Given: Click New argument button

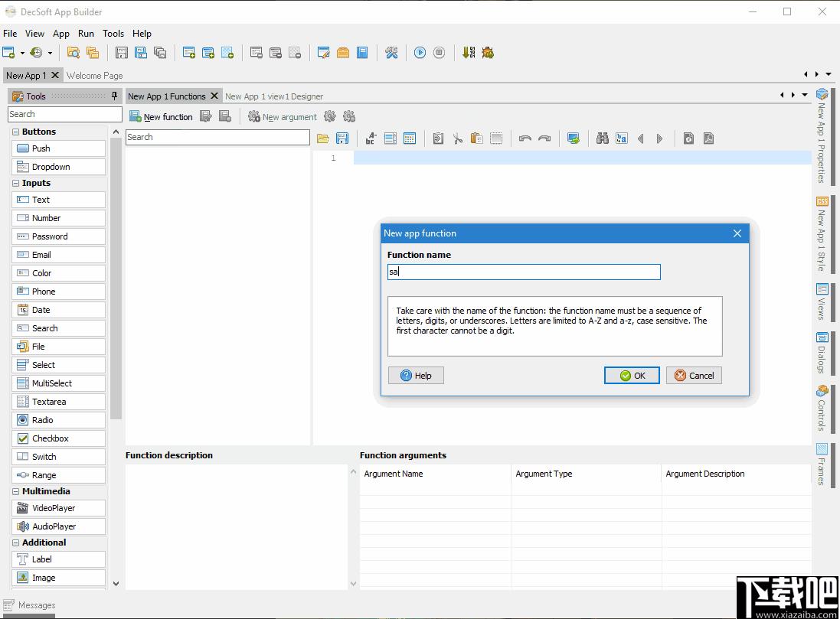Looking at the screenshot, I should (283, 117).
